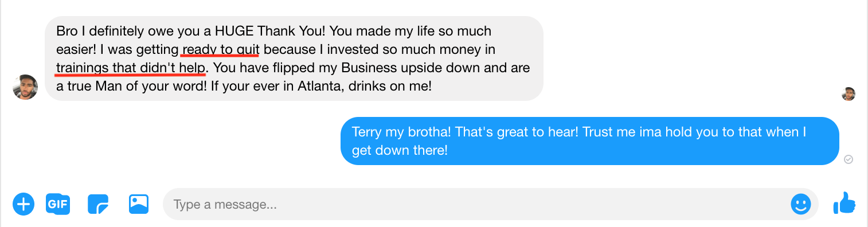The image size is (868, 227).
Task: Open the emoji smiley picker
Action: [x=801, y=204]
